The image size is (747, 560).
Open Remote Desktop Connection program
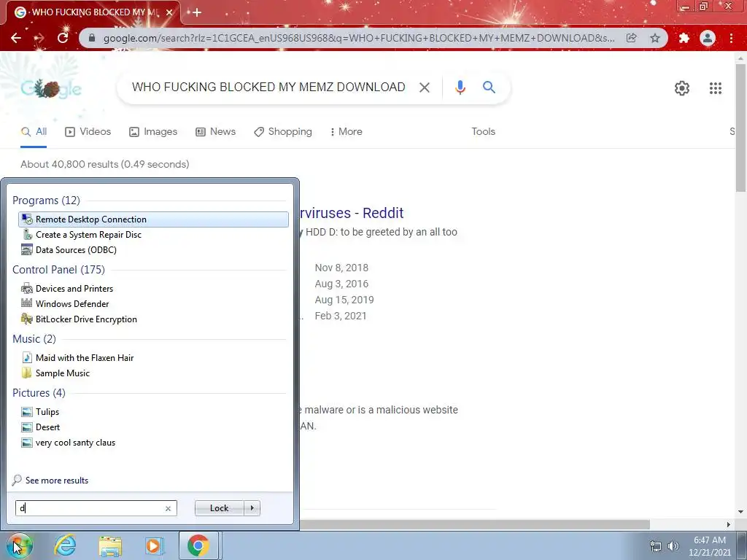point(153,219)
